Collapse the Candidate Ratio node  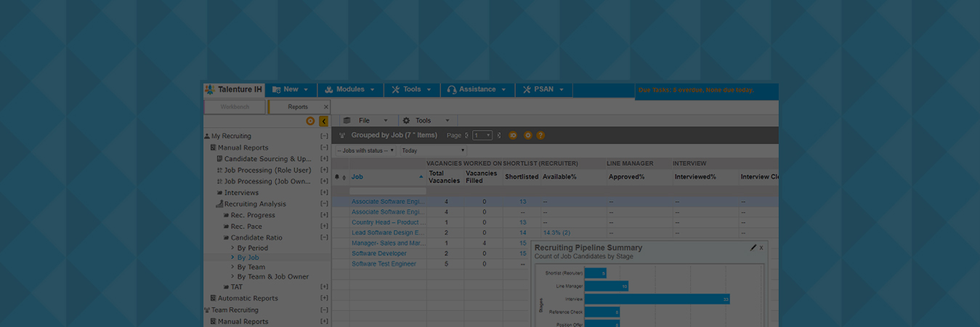[324, 238]
